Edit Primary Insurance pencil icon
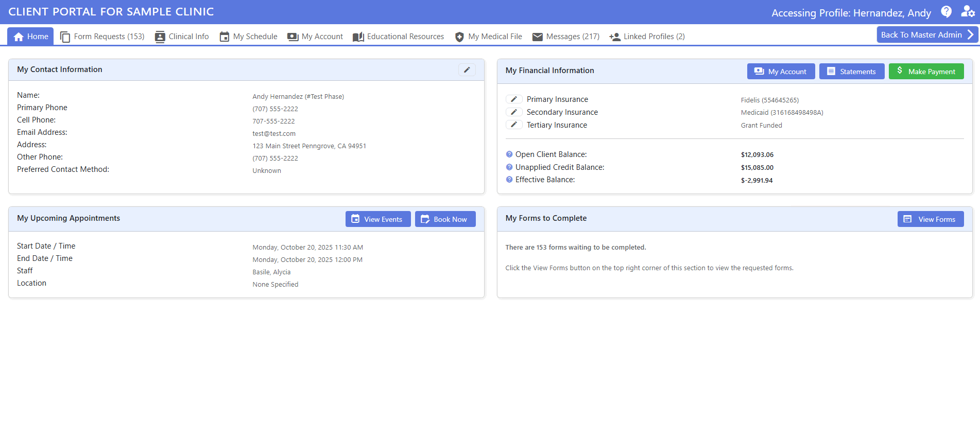Viewport: 980px width, 421px height. coord(514,99)
